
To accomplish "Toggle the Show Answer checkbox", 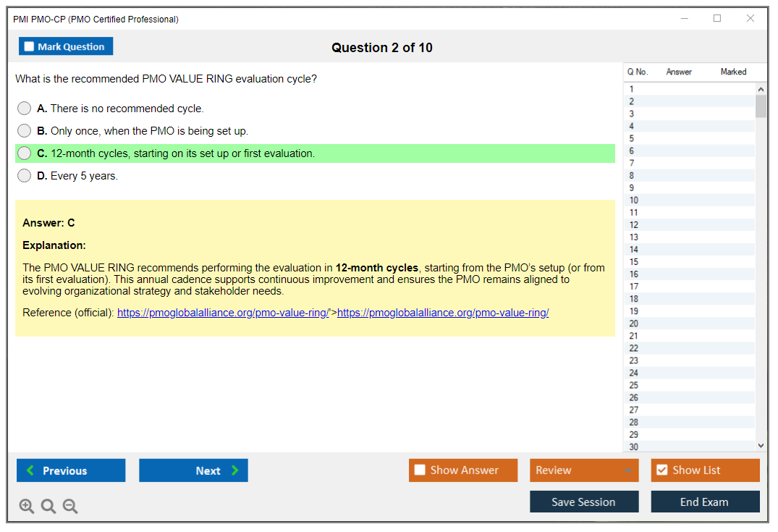I will [x=420, y=470].
